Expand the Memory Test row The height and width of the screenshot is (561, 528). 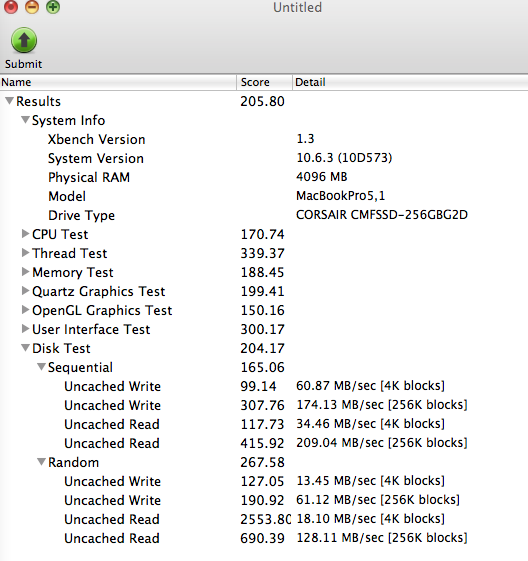pyautogui.click(x=25, y=272)
